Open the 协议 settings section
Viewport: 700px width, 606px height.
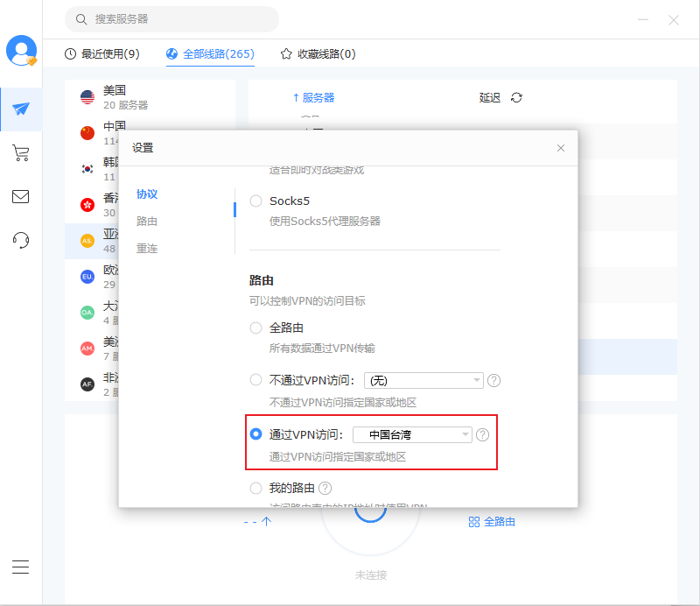[x=147, y=194]
